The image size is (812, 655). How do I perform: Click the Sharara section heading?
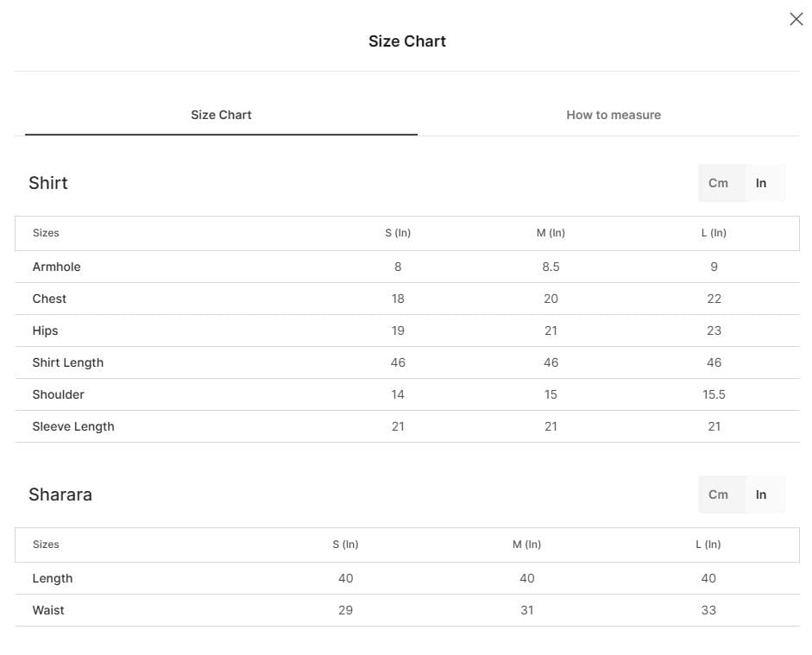(x=60, y=494)
